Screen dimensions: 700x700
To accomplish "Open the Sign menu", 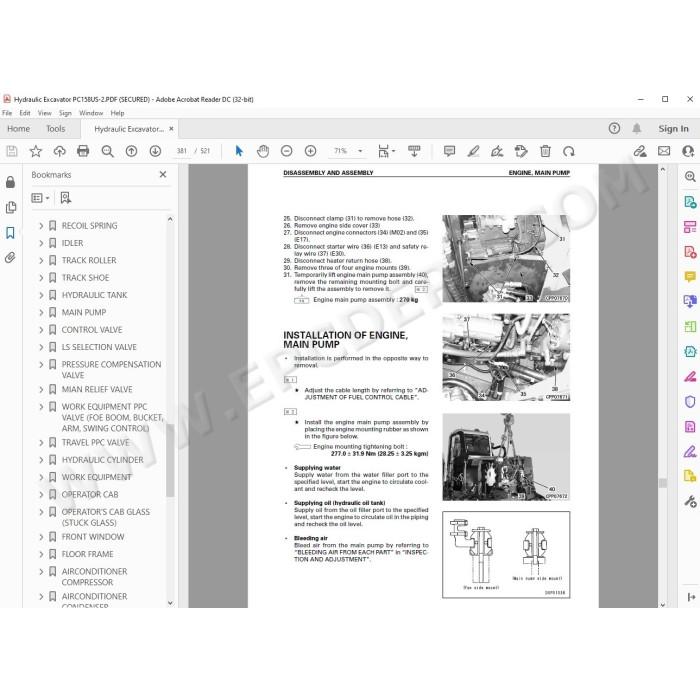I will tap(65, 113).
